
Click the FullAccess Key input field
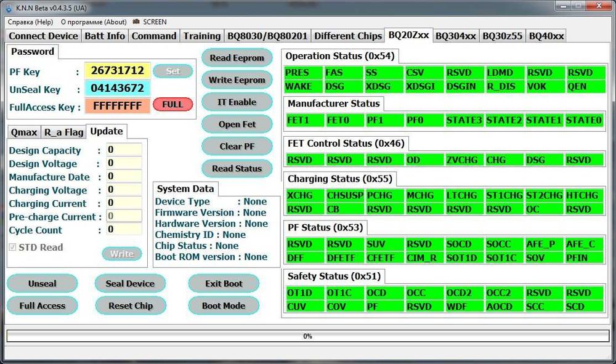[x=118, y=105]
